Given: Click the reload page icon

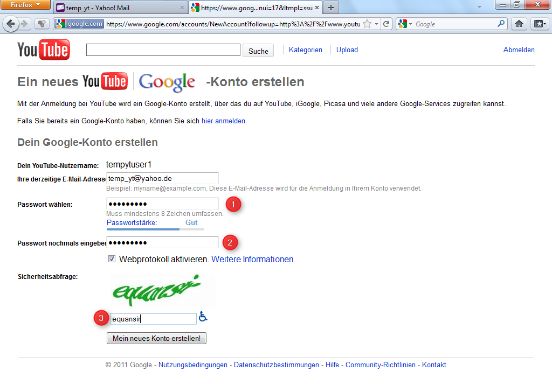Looking at the screenshot, I should click(x=387, y=24).
